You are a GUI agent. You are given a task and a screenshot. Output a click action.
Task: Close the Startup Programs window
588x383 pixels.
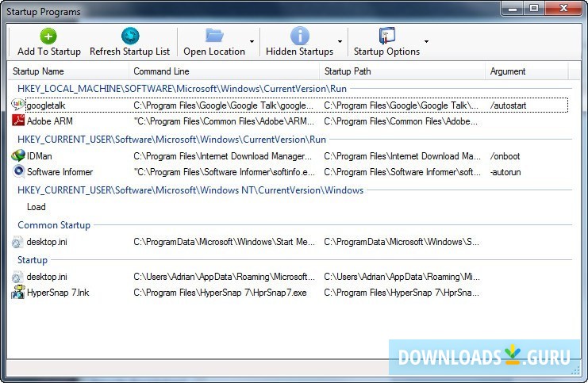(563, 8)
